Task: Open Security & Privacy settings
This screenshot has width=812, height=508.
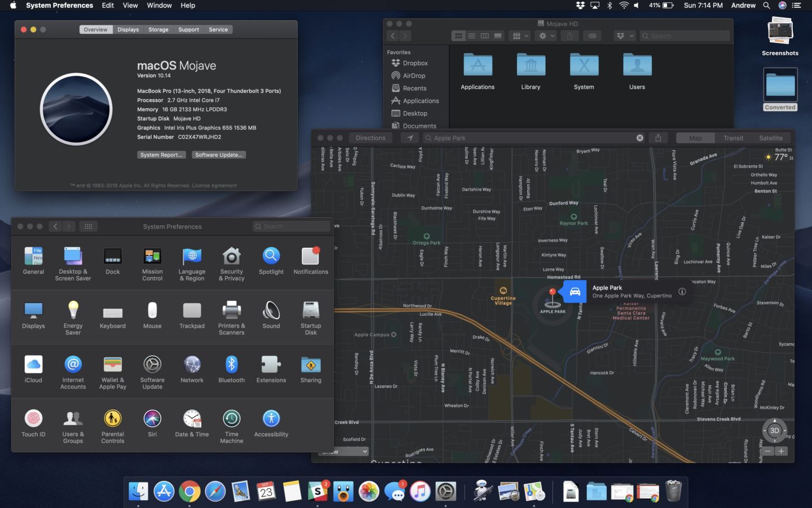Action: point(231,257)
